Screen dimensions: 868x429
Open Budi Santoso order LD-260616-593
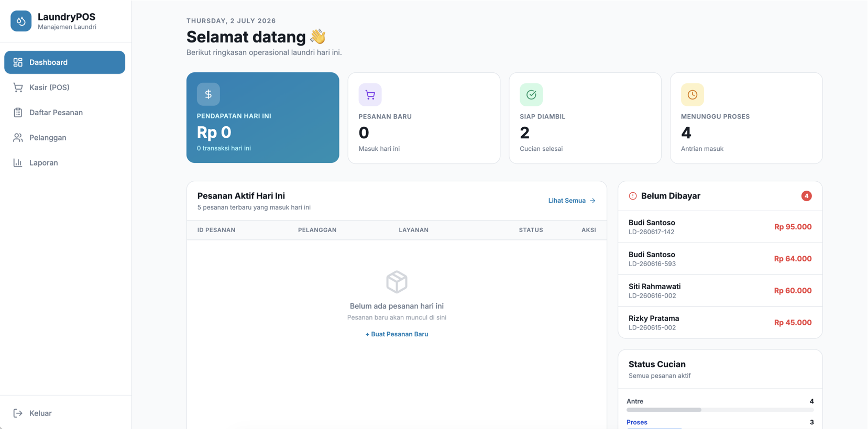click(x=720, y=259)
